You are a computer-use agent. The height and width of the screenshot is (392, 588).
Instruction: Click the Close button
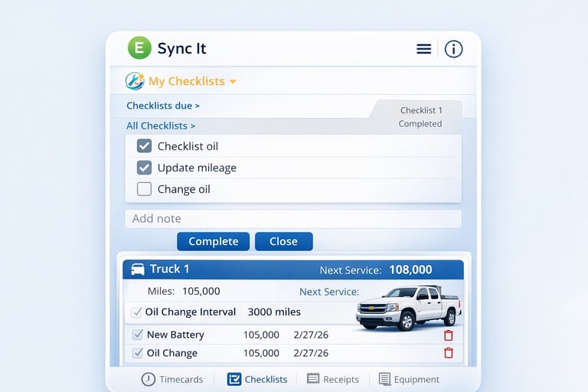tap(283, 241)
